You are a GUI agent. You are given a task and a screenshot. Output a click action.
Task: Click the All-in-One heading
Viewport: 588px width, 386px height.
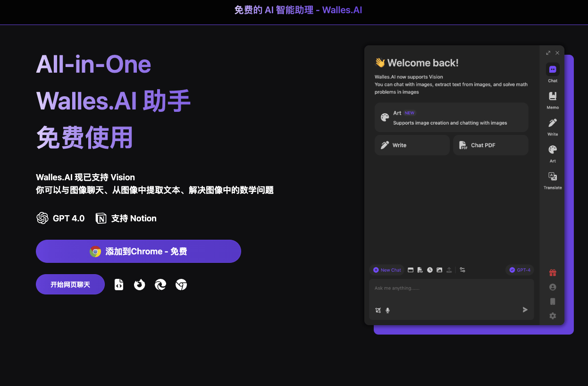click(93, 65)
